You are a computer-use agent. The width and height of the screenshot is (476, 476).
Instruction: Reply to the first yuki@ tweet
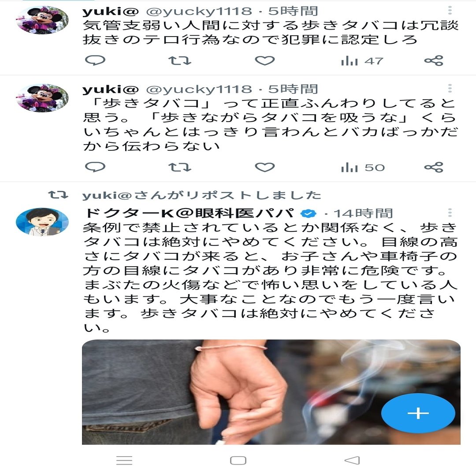click(x=95, y=60)
